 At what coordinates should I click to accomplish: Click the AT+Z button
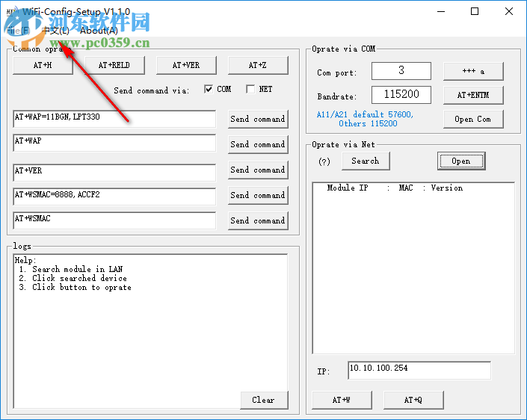coord(258,65)
